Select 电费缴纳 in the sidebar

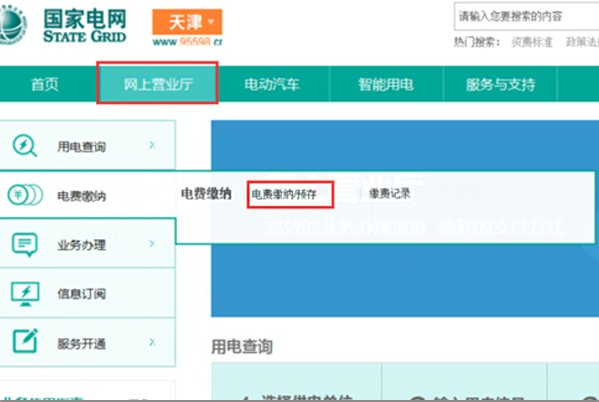pyautogui.click(x=87, y=195)
